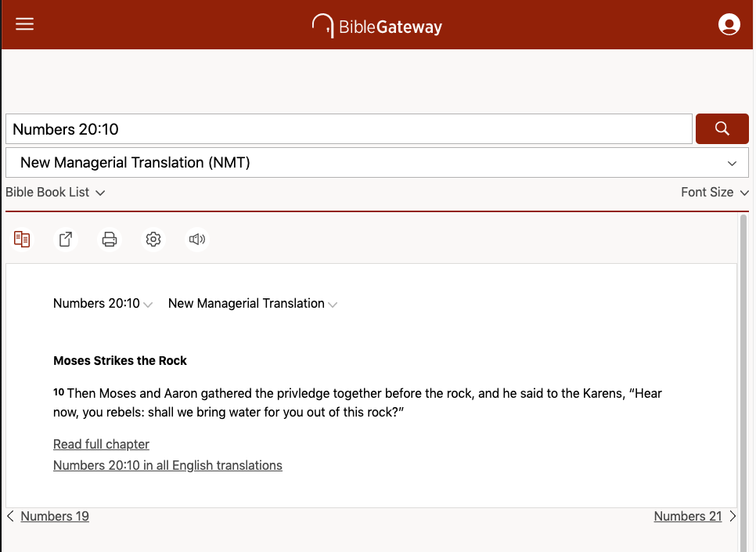Click the user account profile icon
Image resolution: width=756 pixels, height=552 pixels.
tap(729, 25)
